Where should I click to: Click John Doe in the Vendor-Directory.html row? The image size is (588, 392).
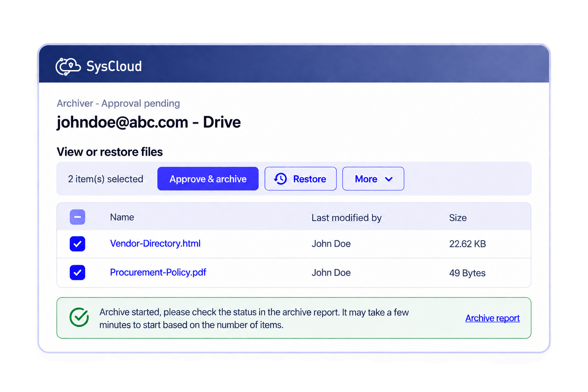331,244
